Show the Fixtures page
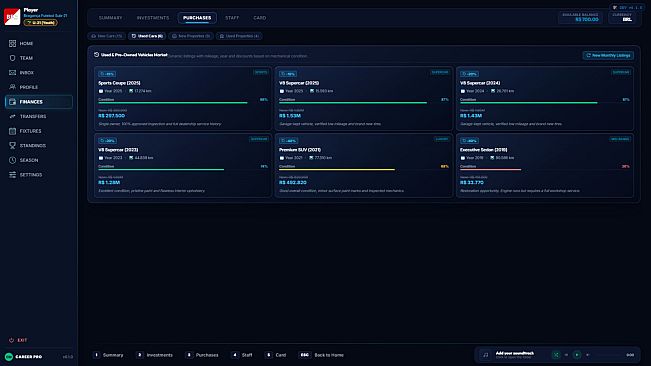Screen dimensions: 651x366 tap(39, 131)
